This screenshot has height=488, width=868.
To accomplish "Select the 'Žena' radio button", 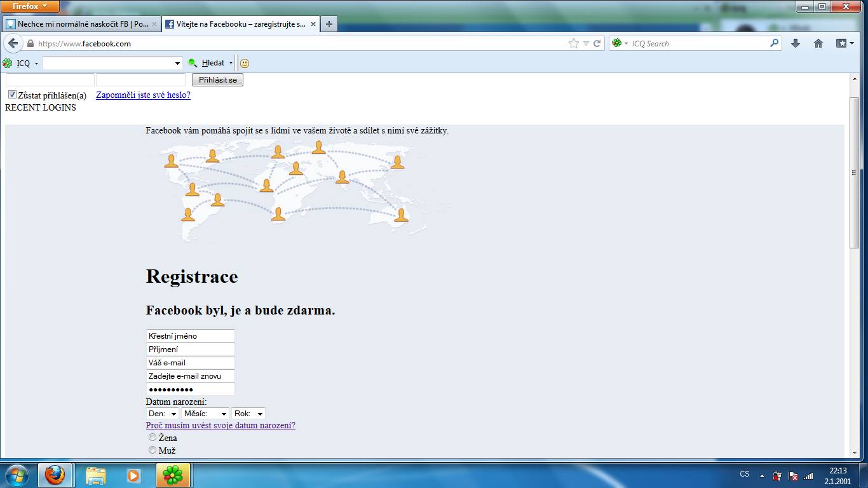I will point(153,437).
